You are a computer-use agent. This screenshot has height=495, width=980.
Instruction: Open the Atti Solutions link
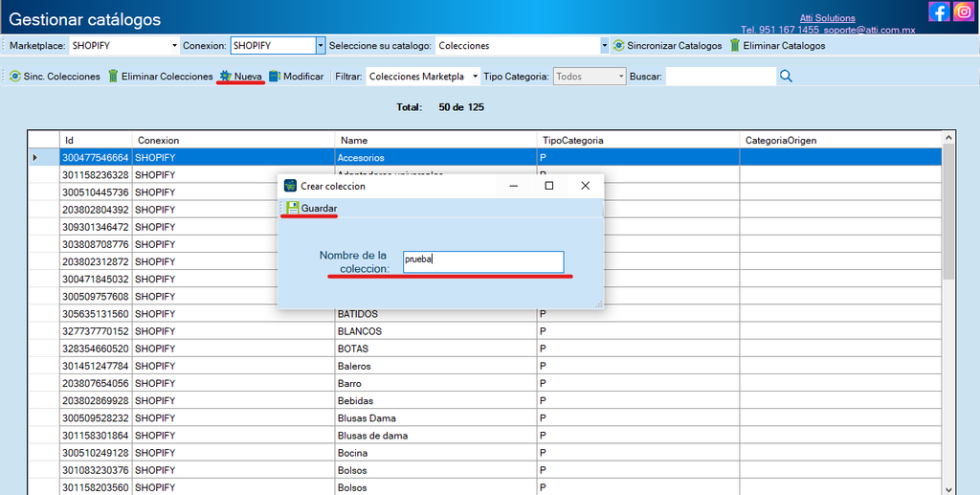pos(828,18)
